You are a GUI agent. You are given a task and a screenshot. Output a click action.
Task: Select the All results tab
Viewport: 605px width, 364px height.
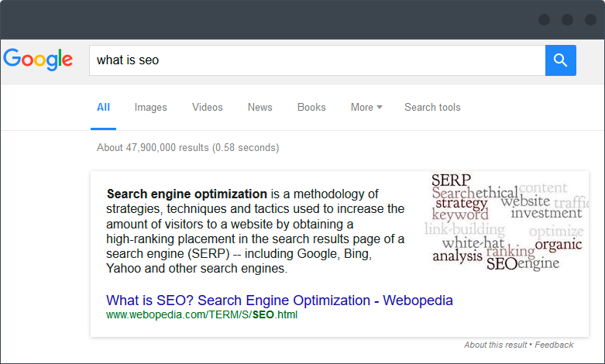(x=103, y=107)
